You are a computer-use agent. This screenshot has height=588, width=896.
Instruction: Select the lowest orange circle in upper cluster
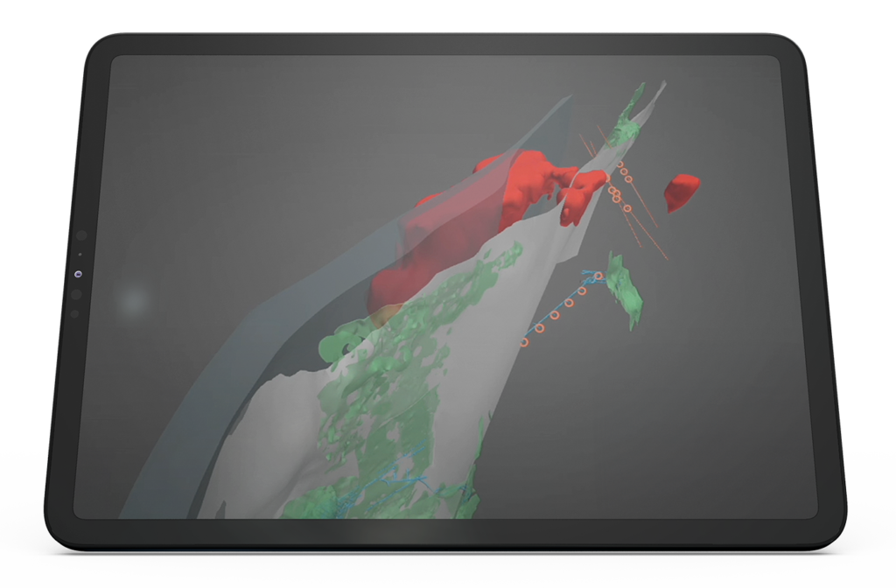(x=627, y=208)
